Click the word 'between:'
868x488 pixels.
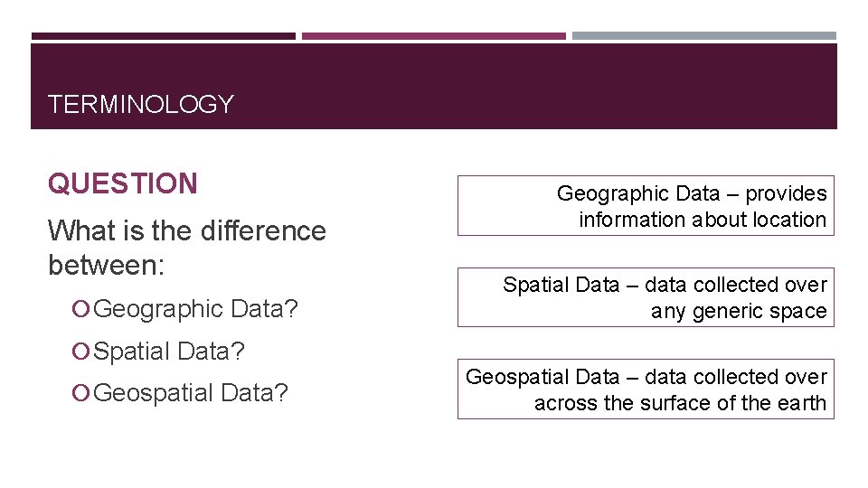pyautogui.click(x=105, y=265)
